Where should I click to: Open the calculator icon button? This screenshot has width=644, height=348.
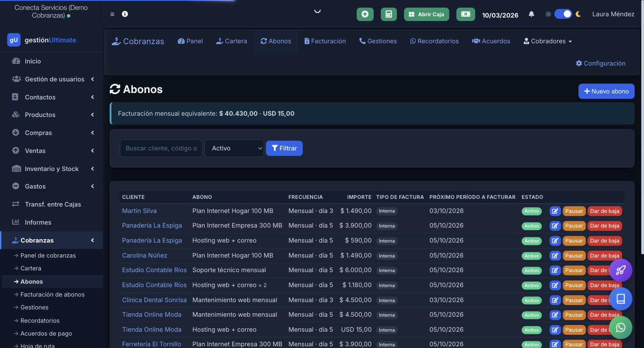(389, 14)
